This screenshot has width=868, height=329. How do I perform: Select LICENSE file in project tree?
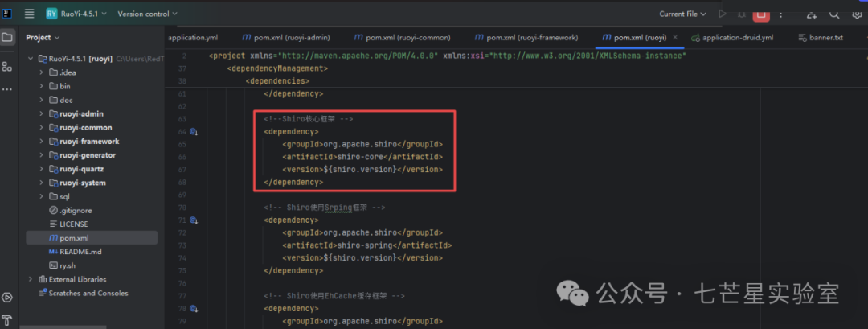coord(74,224)
